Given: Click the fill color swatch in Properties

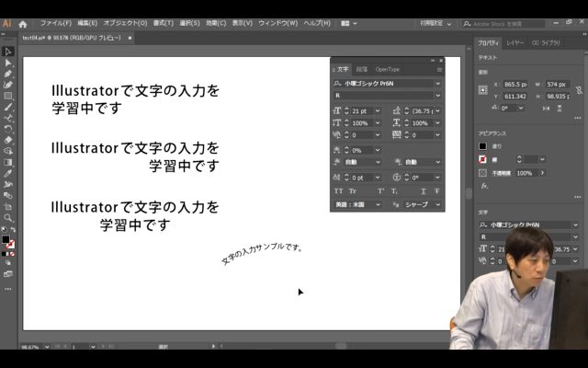Looking at the screenshot, I should (483, 146).
